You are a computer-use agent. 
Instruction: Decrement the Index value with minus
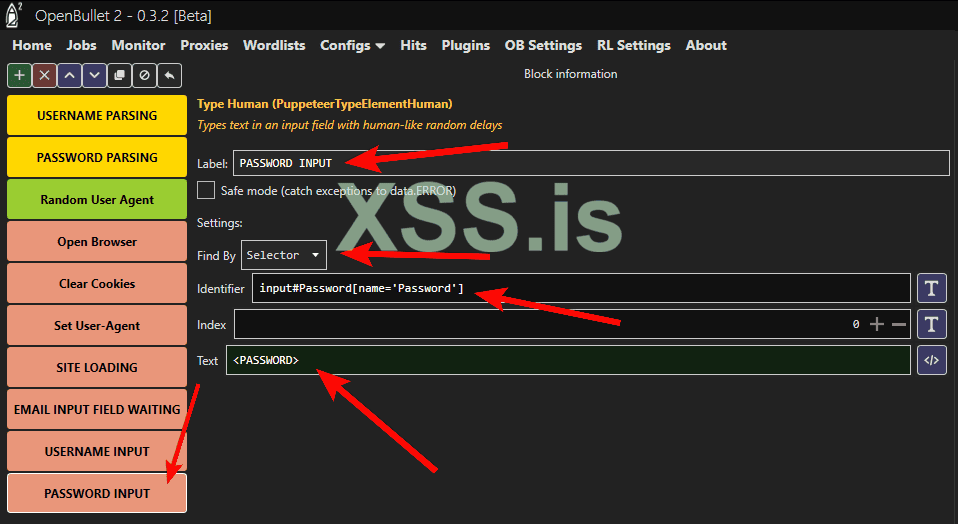pyautogui.click(x=899, y=324)
